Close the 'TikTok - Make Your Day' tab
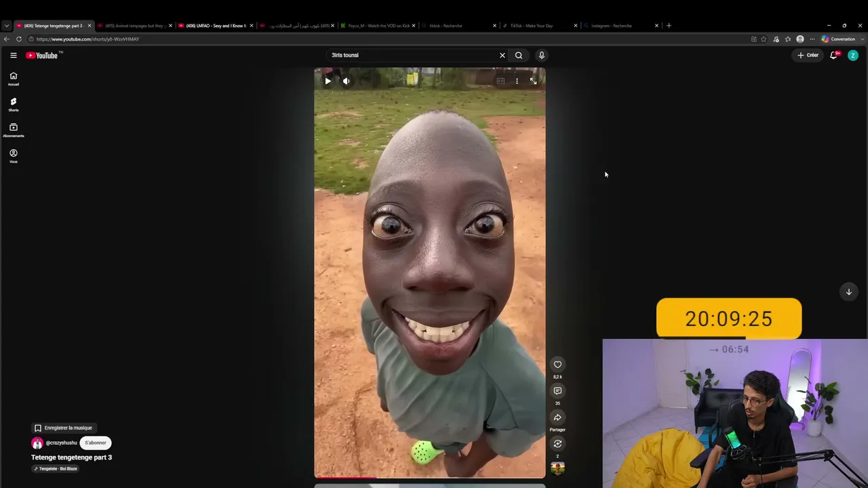 click(576, 26)
